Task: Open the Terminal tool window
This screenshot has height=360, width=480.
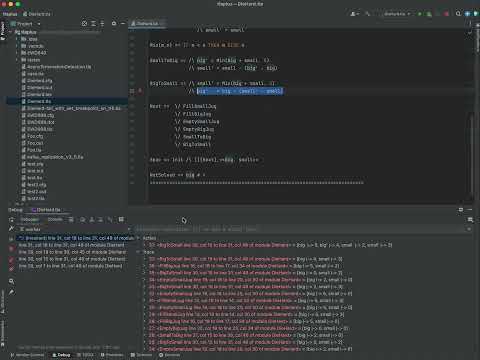Action: pos(142,355)
